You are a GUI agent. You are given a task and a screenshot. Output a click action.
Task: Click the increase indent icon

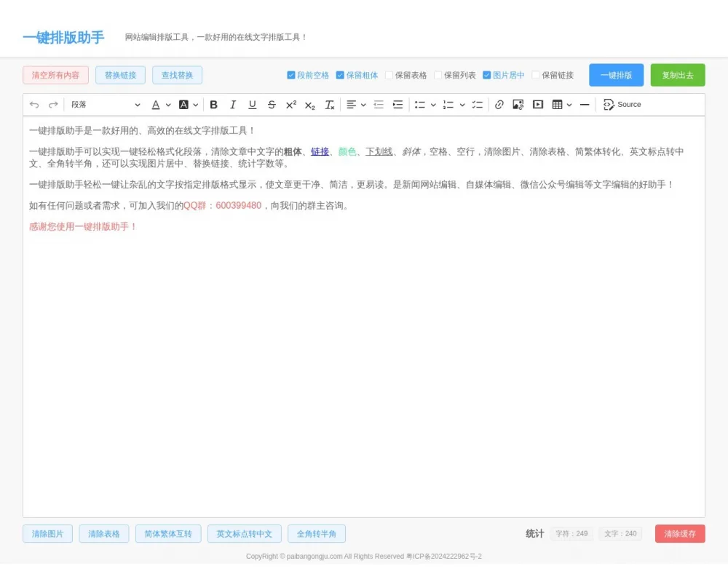(x=398, y=105)
